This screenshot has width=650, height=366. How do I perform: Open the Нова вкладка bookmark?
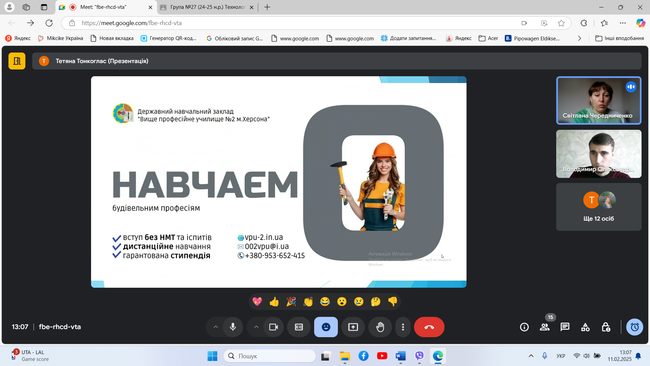(x=112, y=38)
